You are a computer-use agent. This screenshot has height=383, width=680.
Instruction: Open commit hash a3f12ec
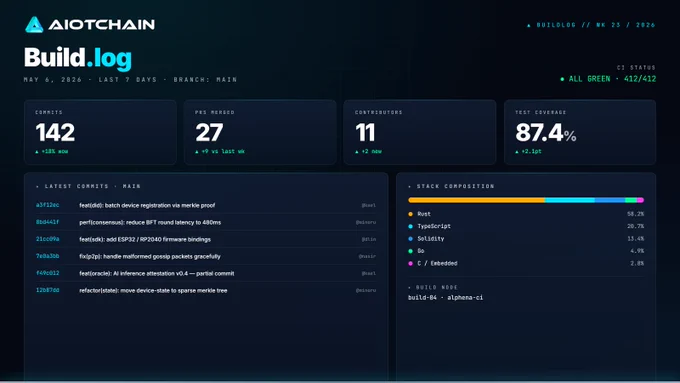[48, 205]
